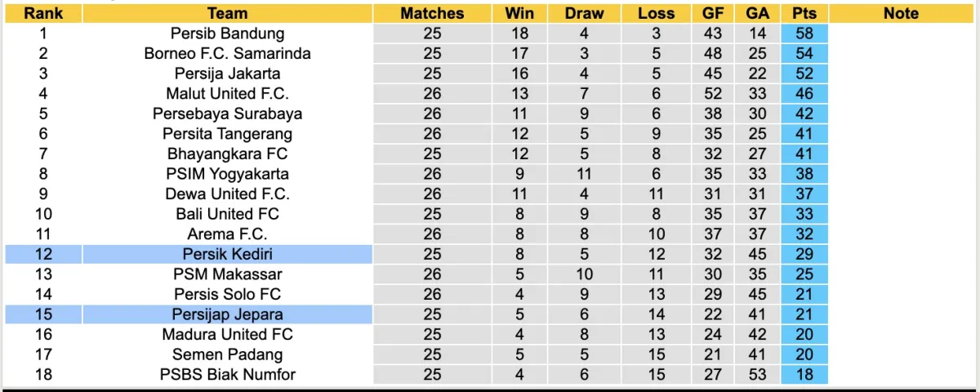
Task: Select the Persib Bandung team name
Action: click(x=227, y=33)
